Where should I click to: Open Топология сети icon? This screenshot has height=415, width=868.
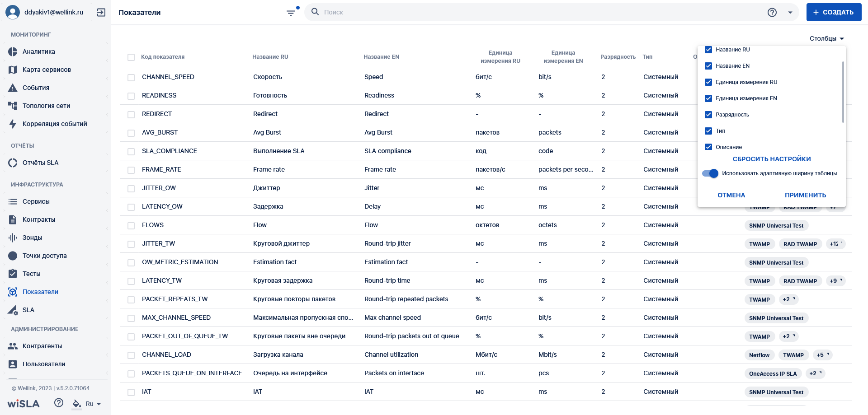(13, 106)
